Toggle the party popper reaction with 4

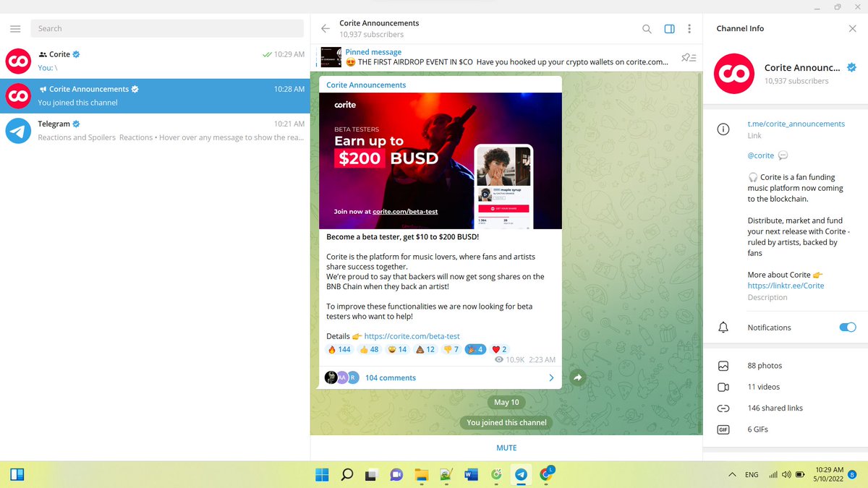coord(475,349)
